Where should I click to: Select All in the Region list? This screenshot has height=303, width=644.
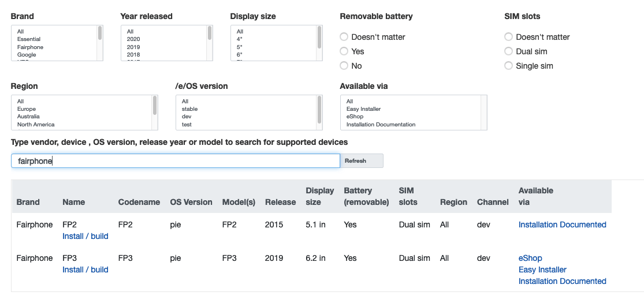(x=21, y=101)
